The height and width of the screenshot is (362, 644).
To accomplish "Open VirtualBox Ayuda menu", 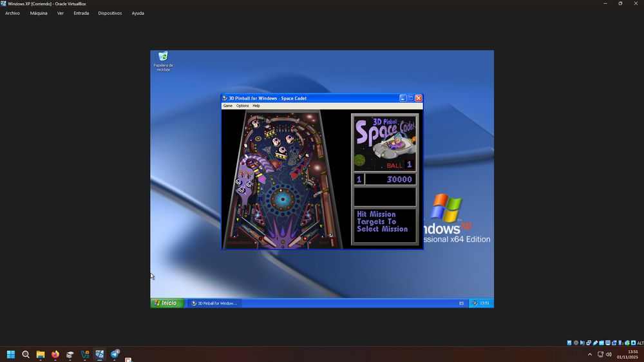I will coord(138,13).
